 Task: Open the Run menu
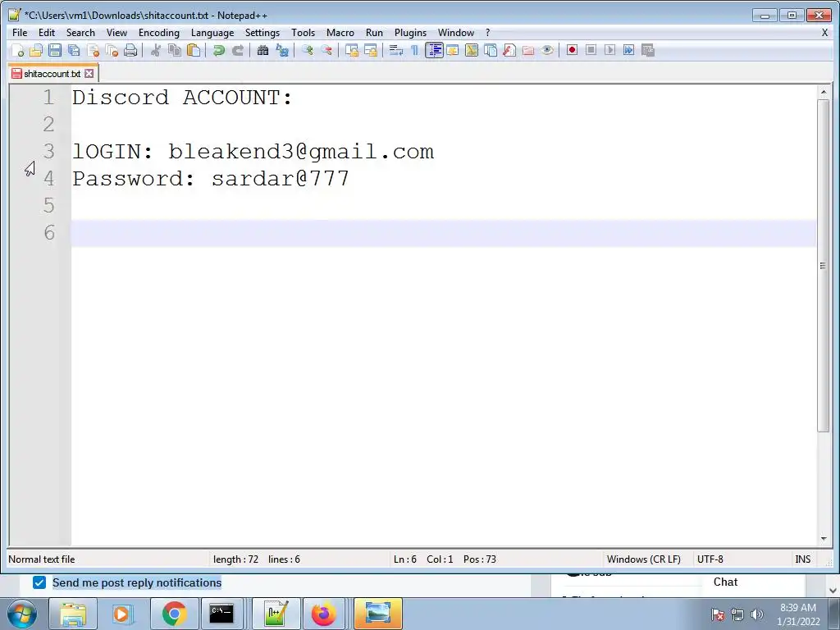374,33
